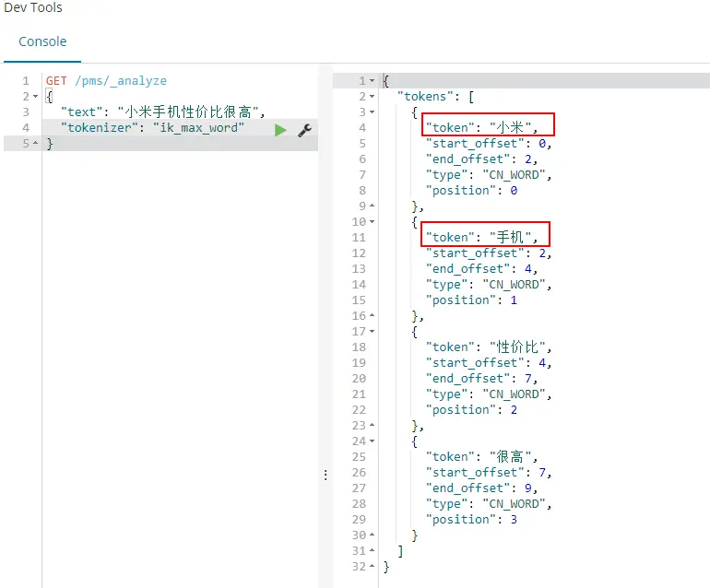Fold arrow at response line 23
Image resolution: width=710 pixels, height=588 pixels.
click(373, 425)
